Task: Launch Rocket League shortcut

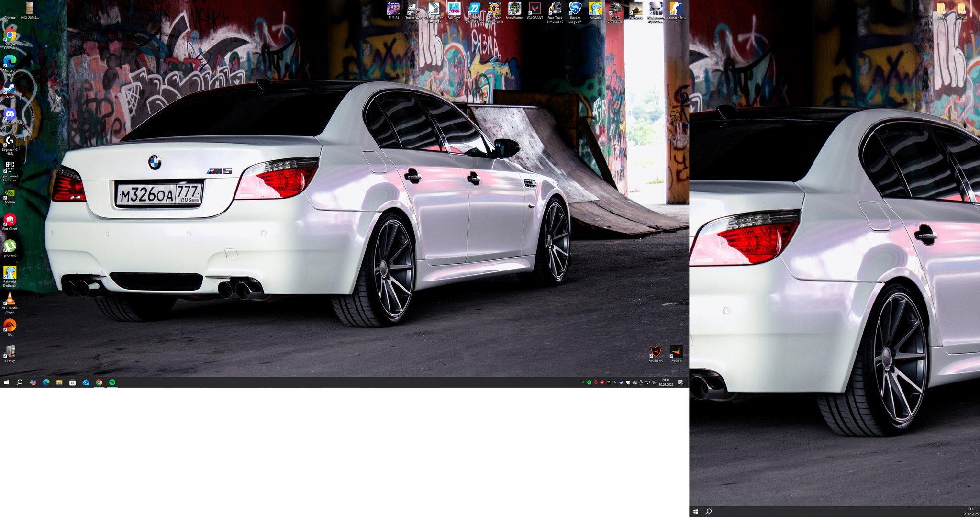Action: pos(575,12)
